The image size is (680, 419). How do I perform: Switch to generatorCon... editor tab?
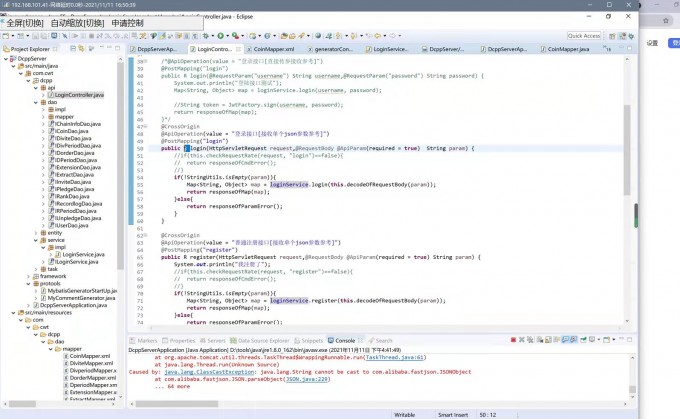(333, 49)
